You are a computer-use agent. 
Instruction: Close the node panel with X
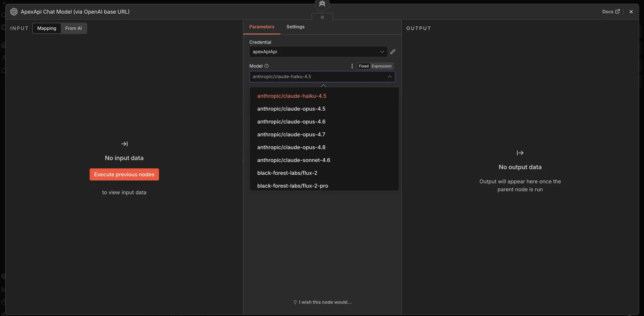(x=631, y=12)
